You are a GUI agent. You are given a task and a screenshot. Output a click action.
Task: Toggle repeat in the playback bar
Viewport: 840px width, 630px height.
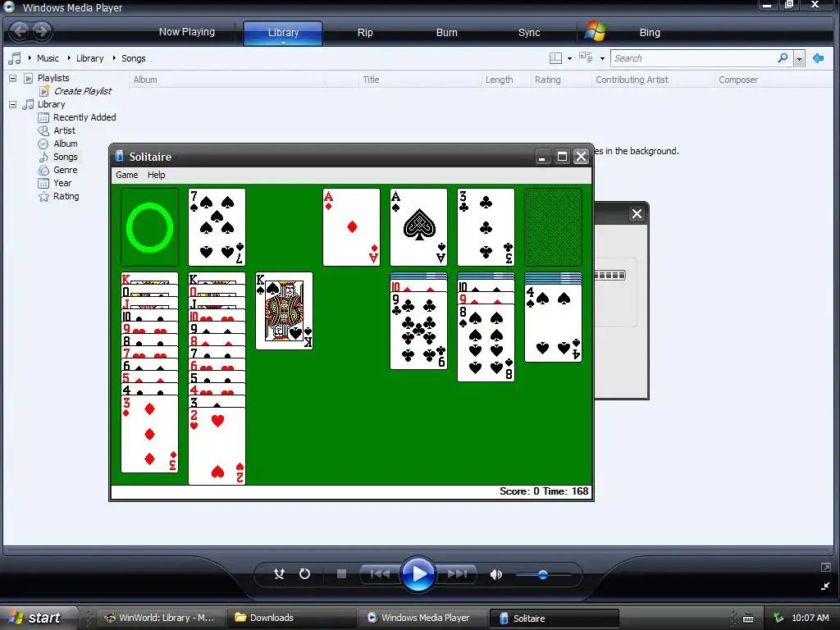click(304, 574)
